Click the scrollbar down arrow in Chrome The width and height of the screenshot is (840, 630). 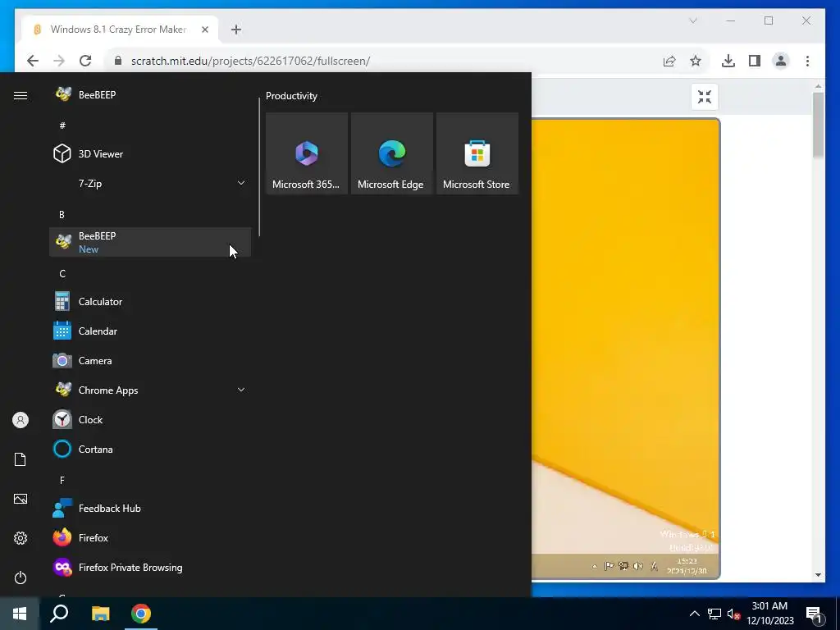tap(818, 575)
